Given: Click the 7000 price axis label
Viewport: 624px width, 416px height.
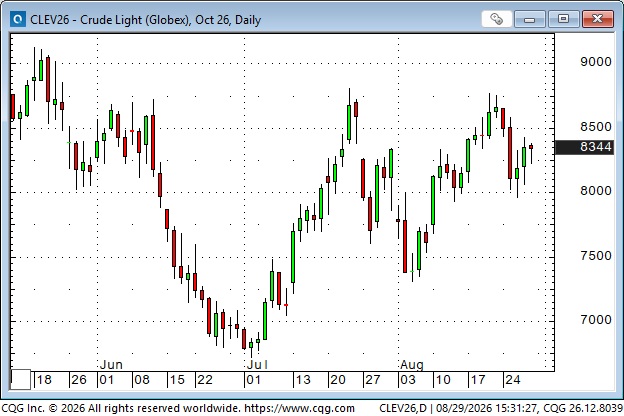Looking at the screenshot, I should pyautogui.click(x=595, y=320).
